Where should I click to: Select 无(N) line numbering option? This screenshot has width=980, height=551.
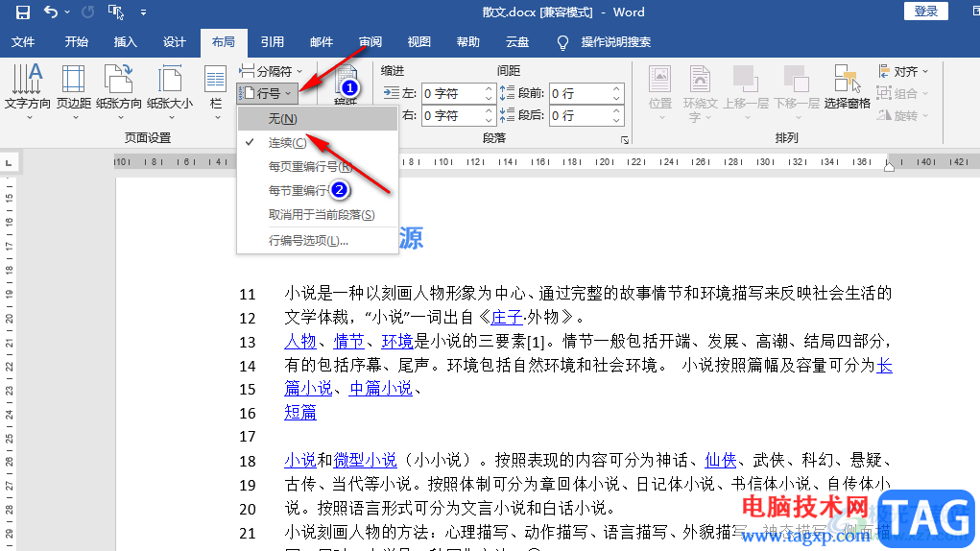[x=318, y=119]
